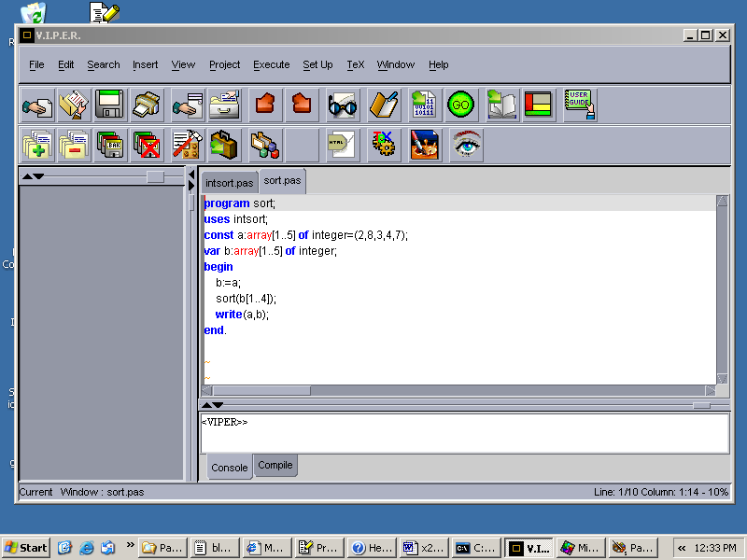
Task: Click the Internet Explorer quick launch icon
Action: tap(86, 548)
